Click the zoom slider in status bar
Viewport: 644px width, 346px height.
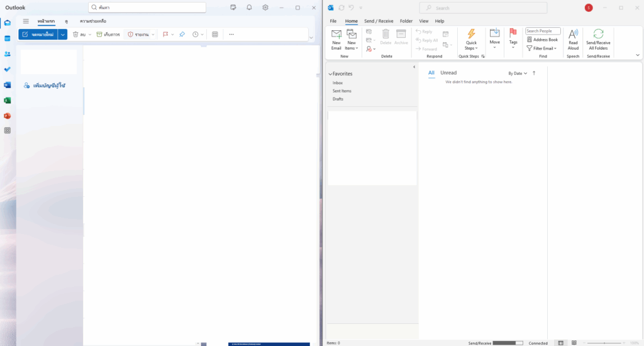pos(604,343)
